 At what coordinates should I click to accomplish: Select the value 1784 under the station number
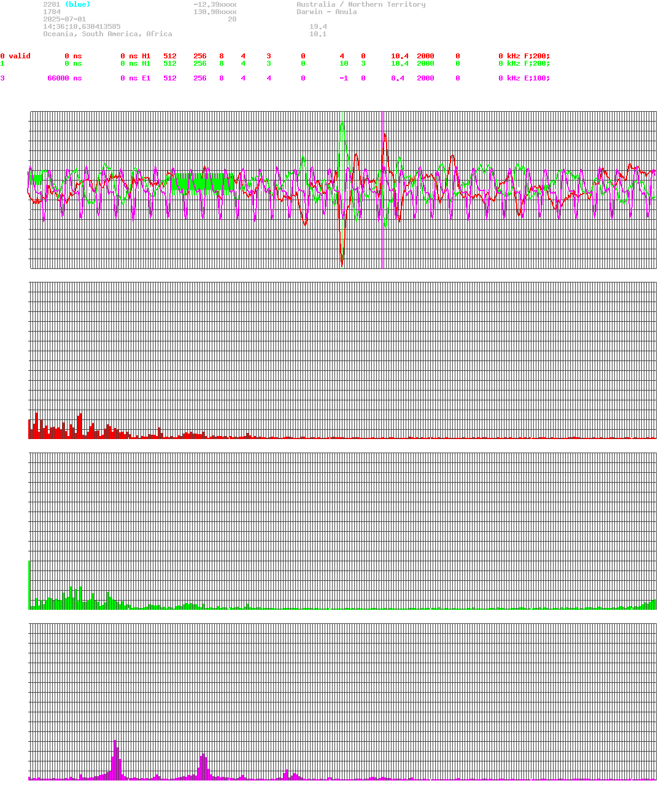[x=52, y=12]
